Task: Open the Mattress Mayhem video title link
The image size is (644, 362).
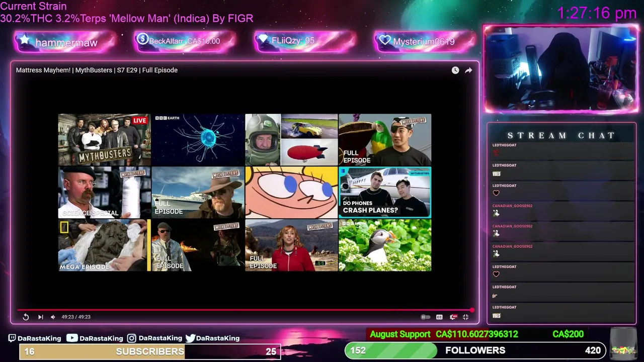Action: 97,70
